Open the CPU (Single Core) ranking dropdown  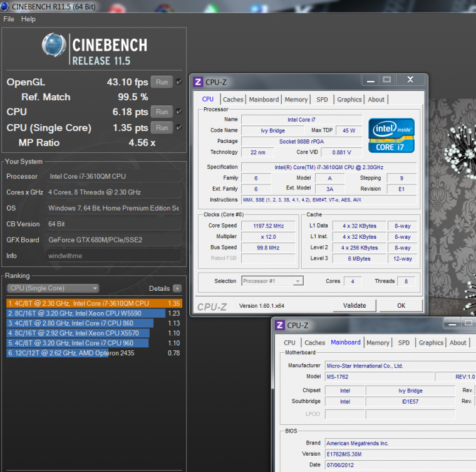tap(53, 288)
